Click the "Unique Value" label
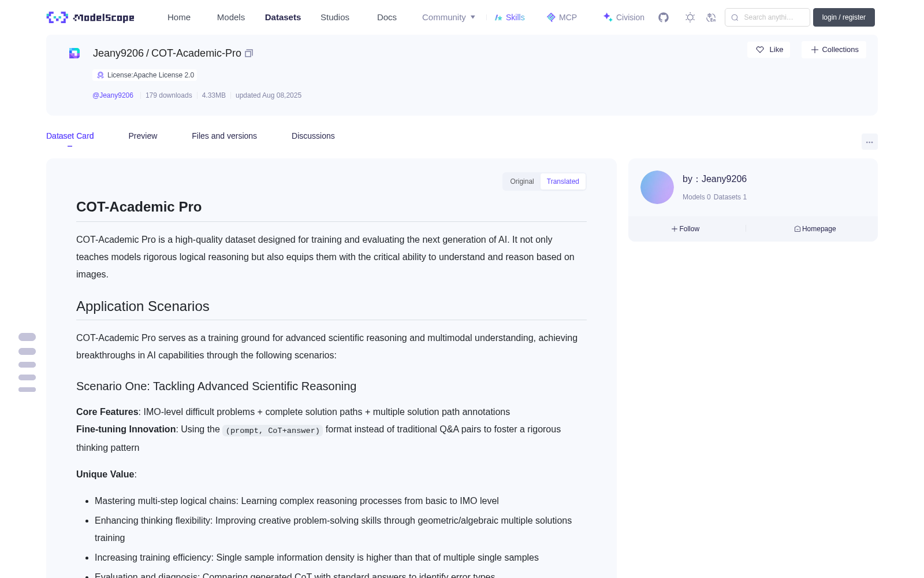The width and height of the screenshot is (924, 578). (105, 474)
